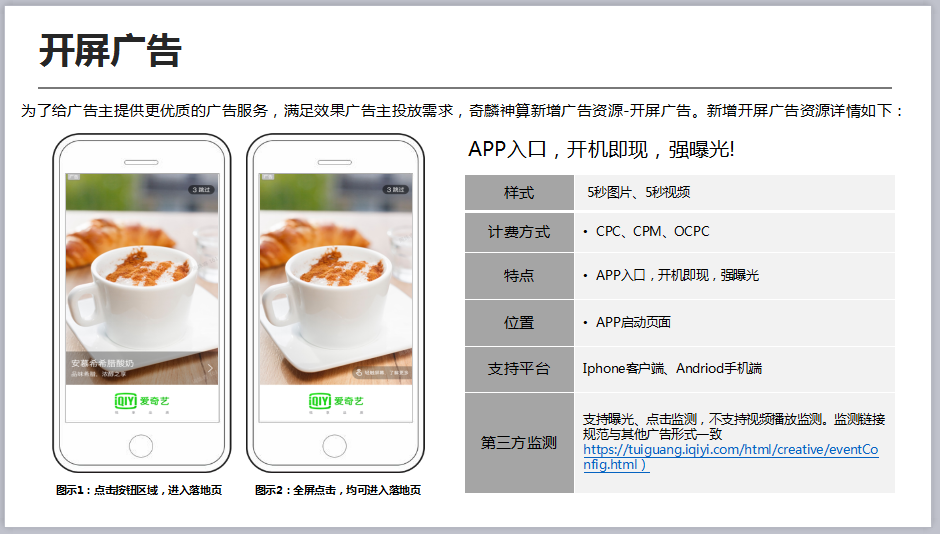Select the 样式 table header cell
The image size is (940, 534).
(x=519, y=192)
